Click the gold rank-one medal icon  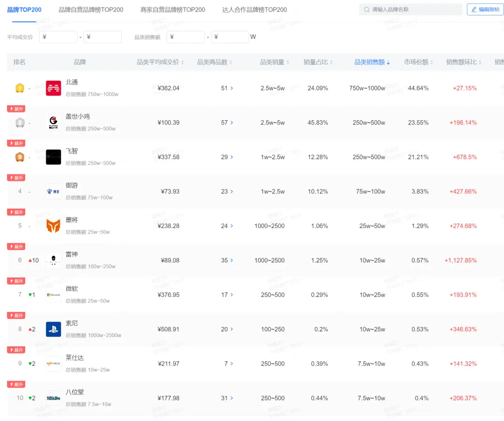pyautogui.click(x=20, y=88)
